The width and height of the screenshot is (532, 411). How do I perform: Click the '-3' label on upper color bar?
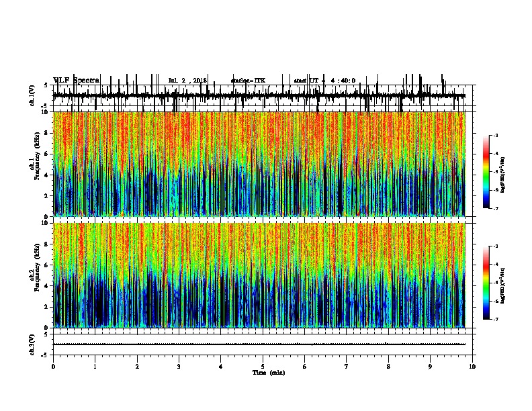[x=495, y=135]
